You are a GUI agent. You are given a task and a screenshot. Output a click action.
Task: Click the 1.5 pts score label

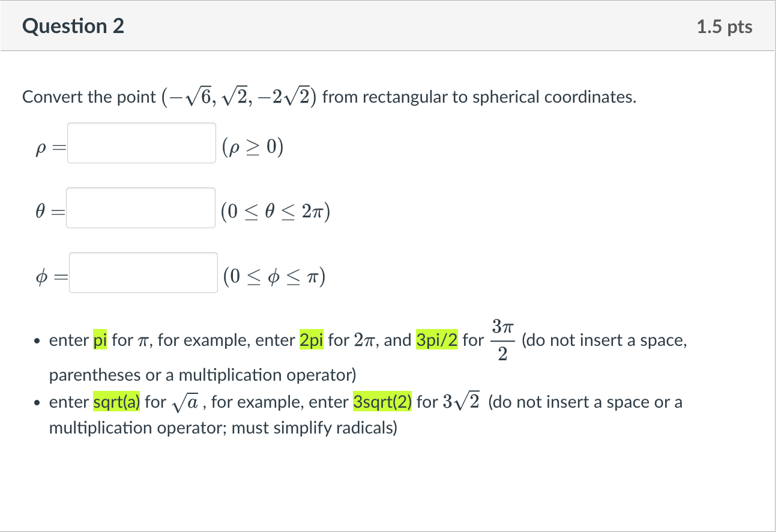tap(725, 27)
